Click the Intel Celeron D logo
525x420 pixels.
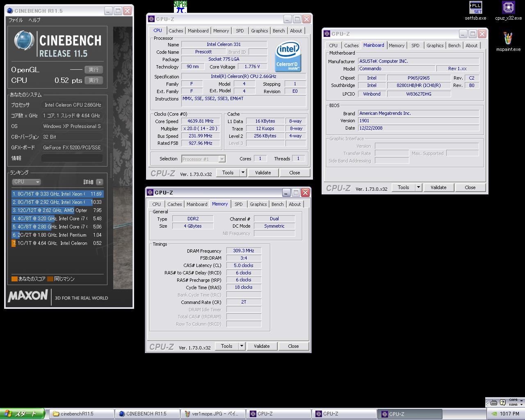click(288, 56)
